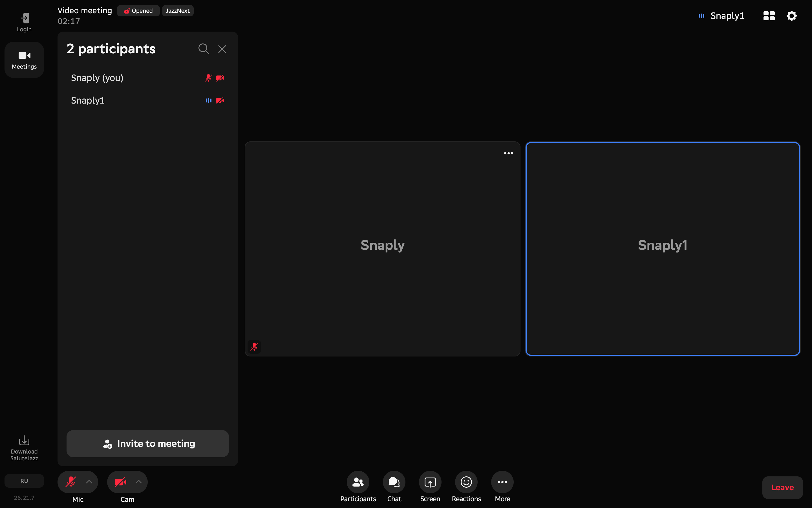The image size is (812, 508).
Task: Expand the Cam options chevron
Action: coord(139,482)
